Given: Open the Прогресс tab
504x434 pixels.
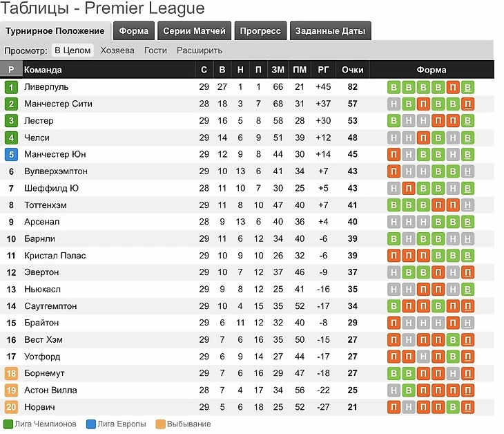Looking at the screenshot, I should pos(260,31).
